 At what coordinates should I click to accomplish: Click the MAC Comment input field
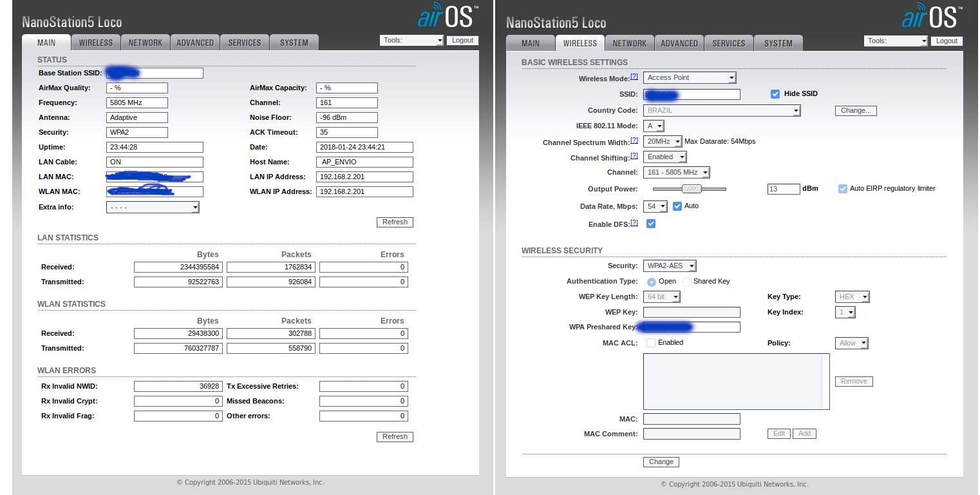[692, 434]
